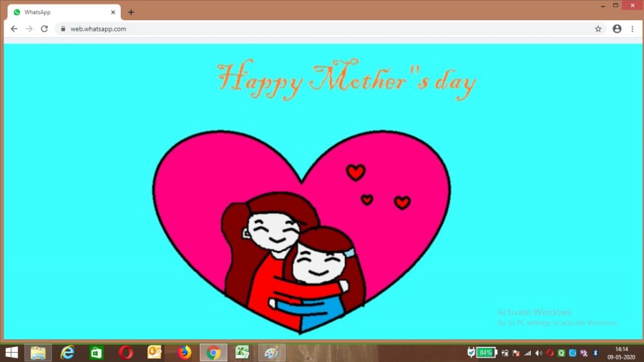Screen dimensions: 644x362
Task: Restore down the Chrome window
Action: point(615,5)
